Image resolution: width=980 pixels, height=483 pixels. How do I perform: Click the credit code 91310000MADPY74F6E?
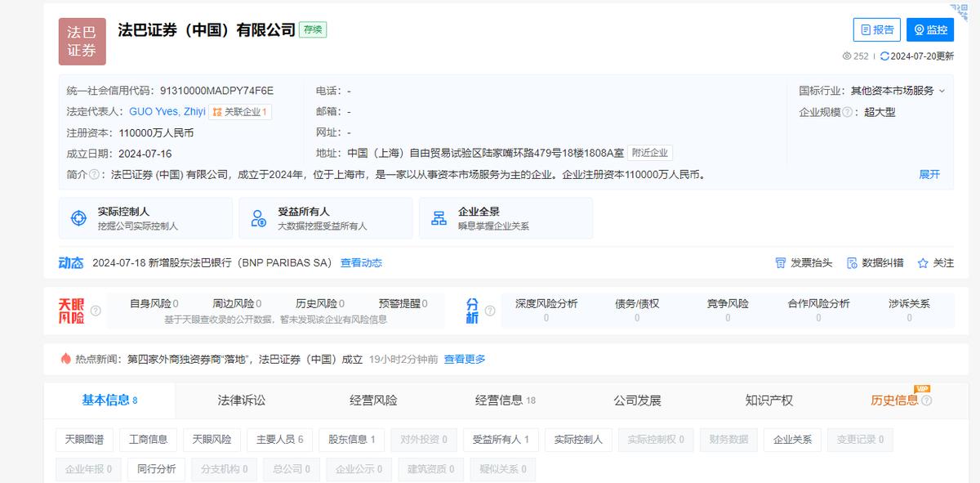(x=217, y=92)
